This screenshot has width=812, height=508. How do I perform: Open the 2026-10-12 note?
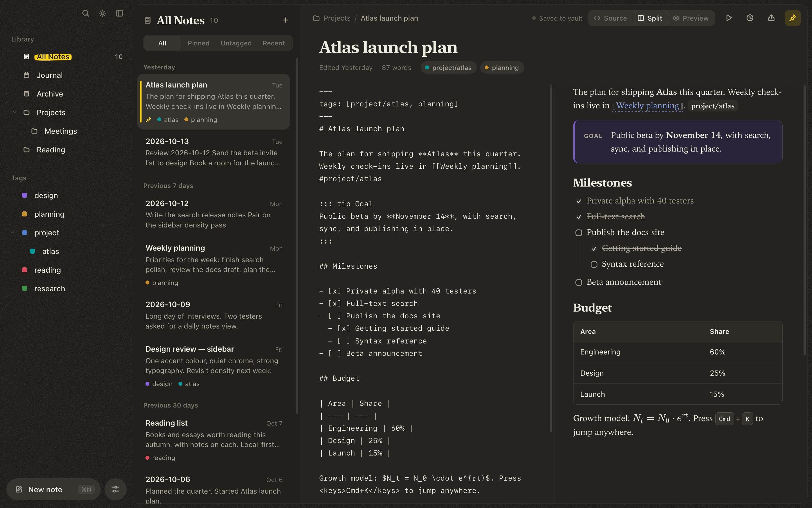pyautogui.click(x=213, y=214)
